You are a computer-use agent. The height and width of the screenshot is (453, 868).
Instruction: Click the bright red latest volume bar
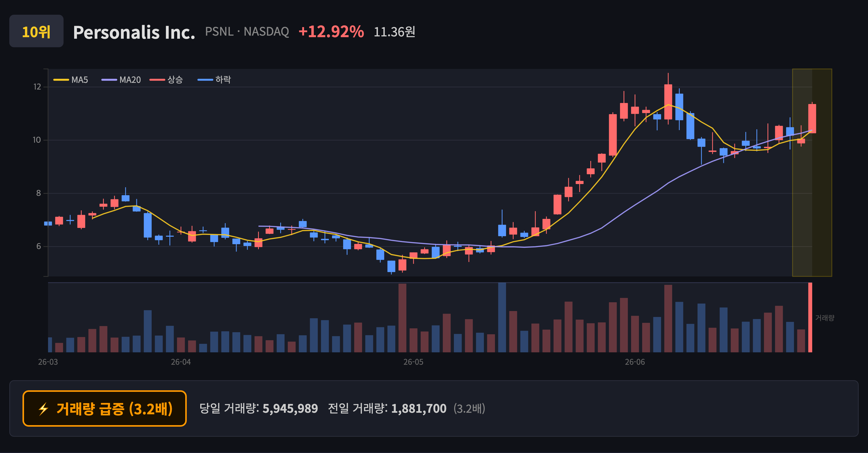point(810,317)
